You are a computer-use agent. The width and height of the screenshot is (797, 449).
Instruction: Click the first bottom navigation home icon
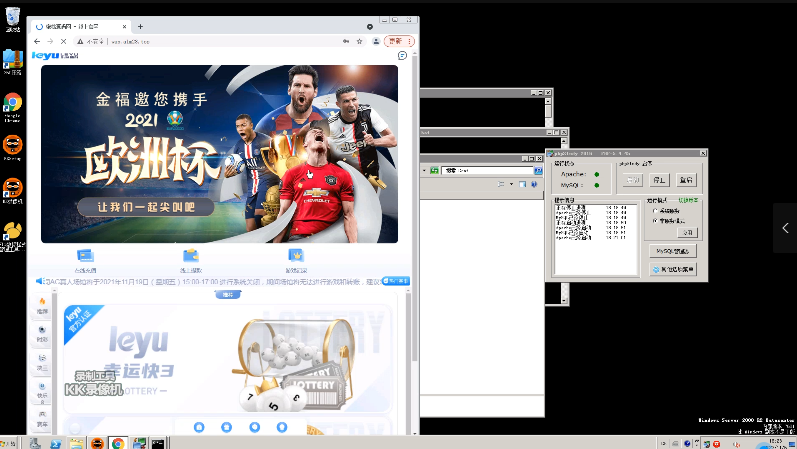click(x=199, y=427)
